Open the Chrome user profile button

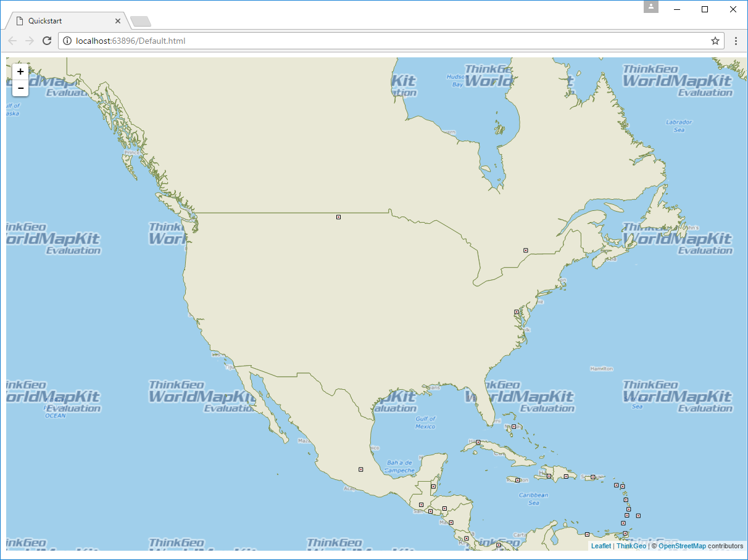[x=651, y=7]
